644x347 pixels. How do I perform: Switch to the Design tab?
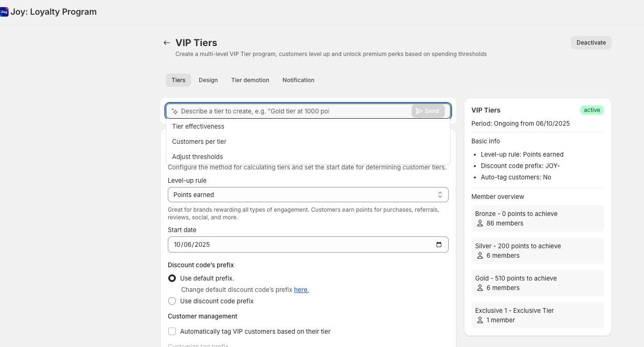pyautogui.click(x=208, y=80)
